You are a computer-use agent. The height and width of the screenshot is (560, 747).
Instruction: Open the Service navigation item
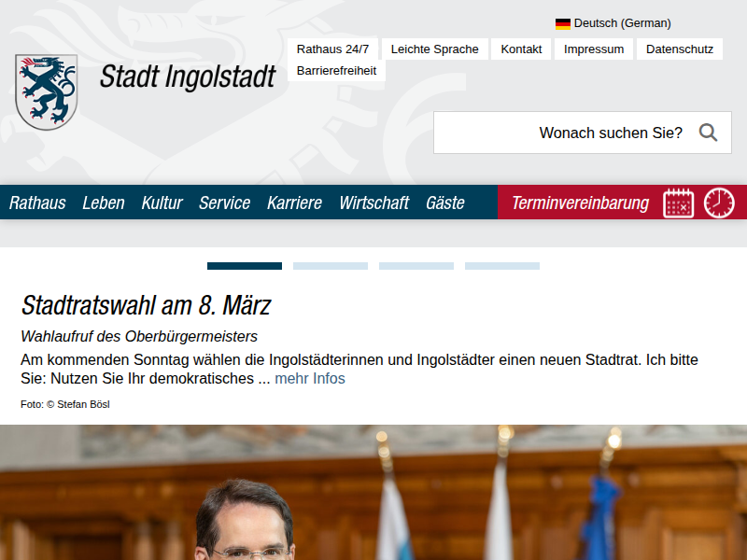click(224, 203)
